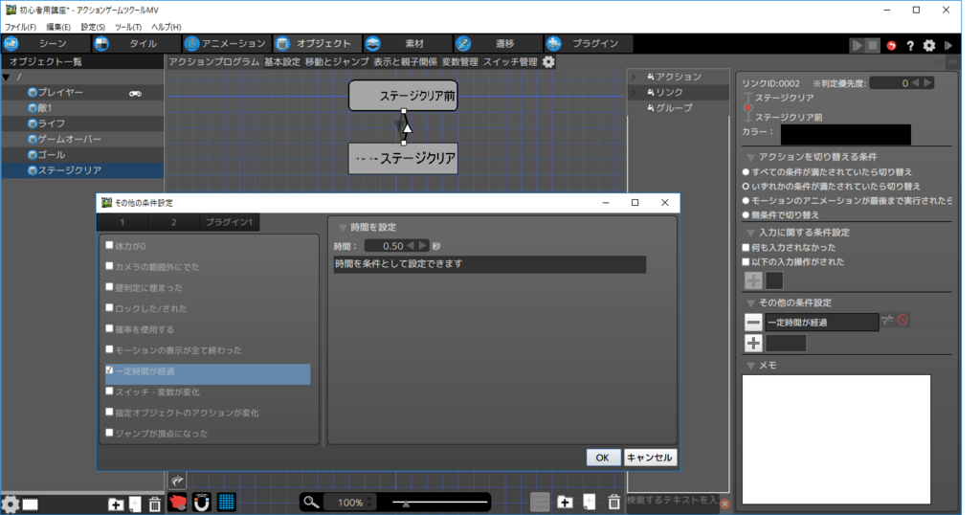Click black swatch under 以下の入力操作がされた
Viewport: 980px width, 515px height.
(x=774, y=280)
